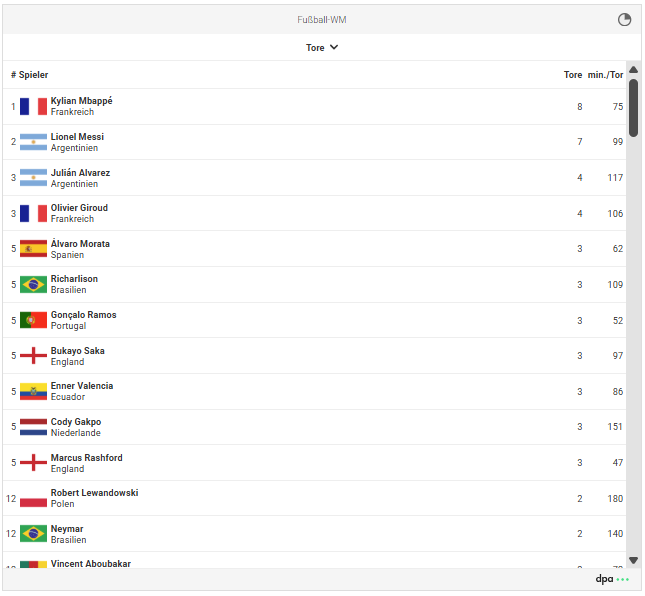Click the min./Tor column header

click(605, 75)
